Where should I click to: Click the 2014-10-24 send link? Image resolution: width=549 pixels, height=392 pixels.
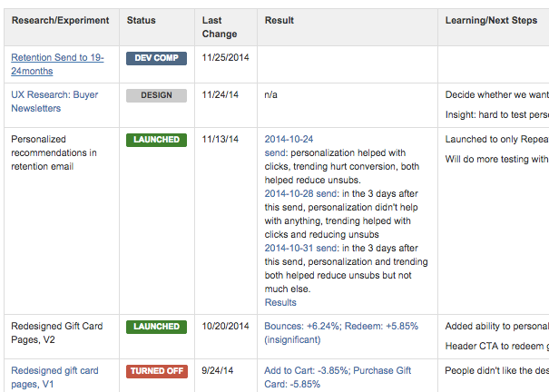(289, 140)
